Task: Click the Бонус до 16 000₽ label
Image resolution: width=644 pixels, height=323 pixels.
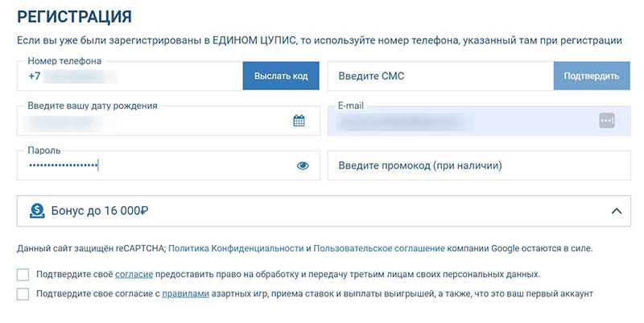Action: (99, 211)
